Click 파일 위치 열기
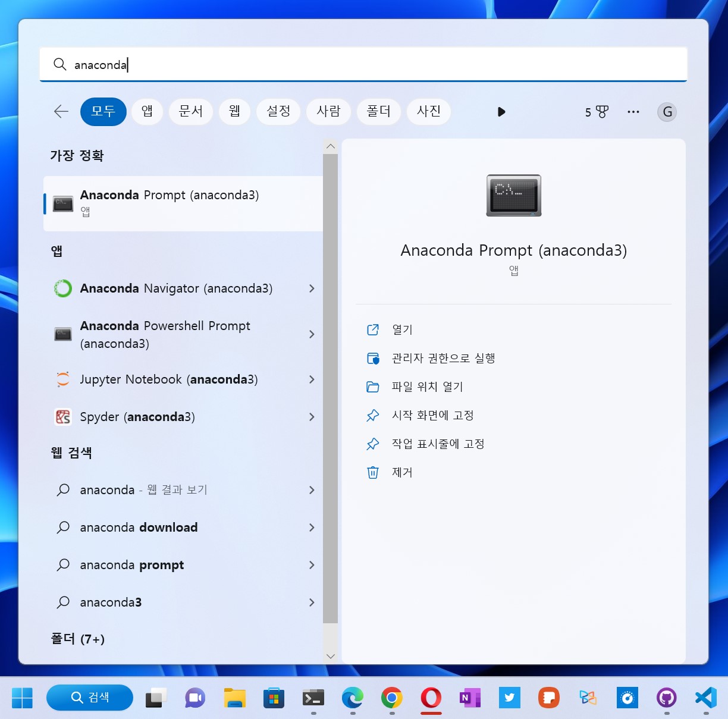This screenshot has height=719, width=728. pos(428,387)
